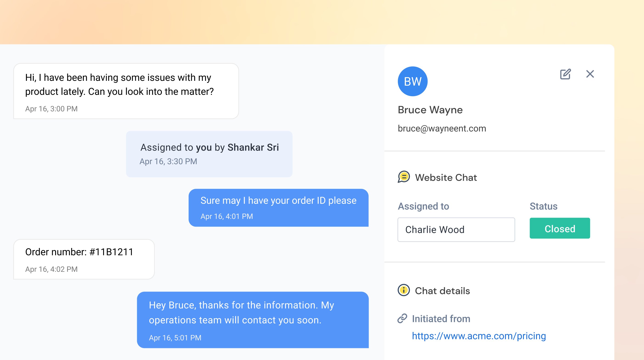644x360 pixels.
Task: Click the bruce@wayneent.com email address
Action: (442, 129)
